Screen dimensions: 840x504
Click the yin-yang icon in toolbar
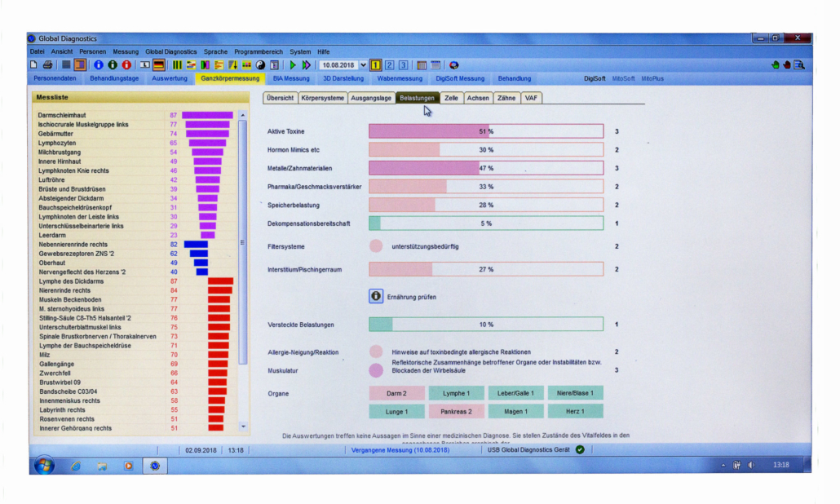click(x=260, y=64)
